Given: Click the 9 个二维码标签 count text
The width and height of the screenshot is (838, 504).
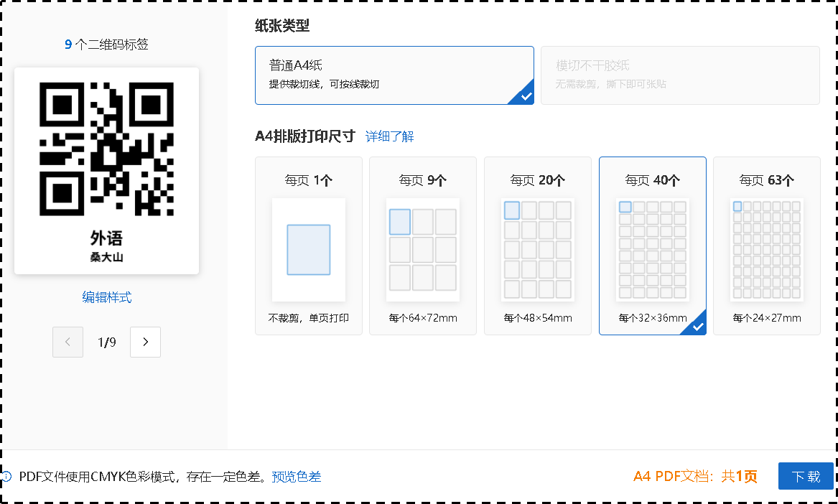Looking at the screenshot, I should (x=107, y=45).
